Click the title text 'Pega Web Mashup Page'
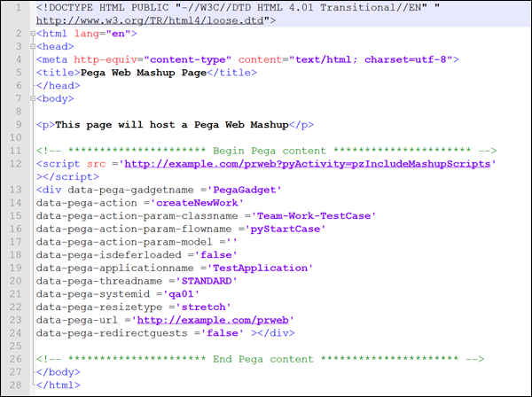 tap(144, 73)
